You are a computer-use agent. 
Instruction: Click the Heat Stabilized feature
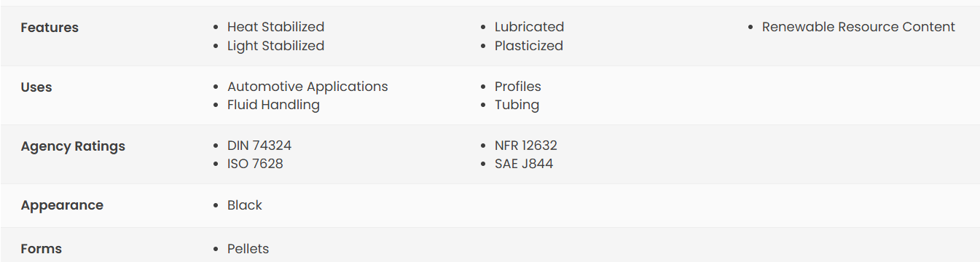pos(275,27)
